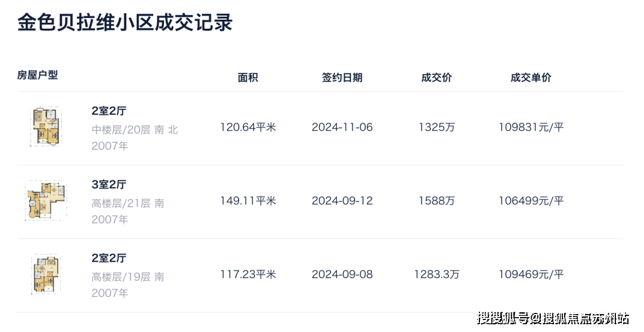Screen dimensions: 644x332
Task: Click the 1588万 transaction price
Action: (x=436, y=201)
